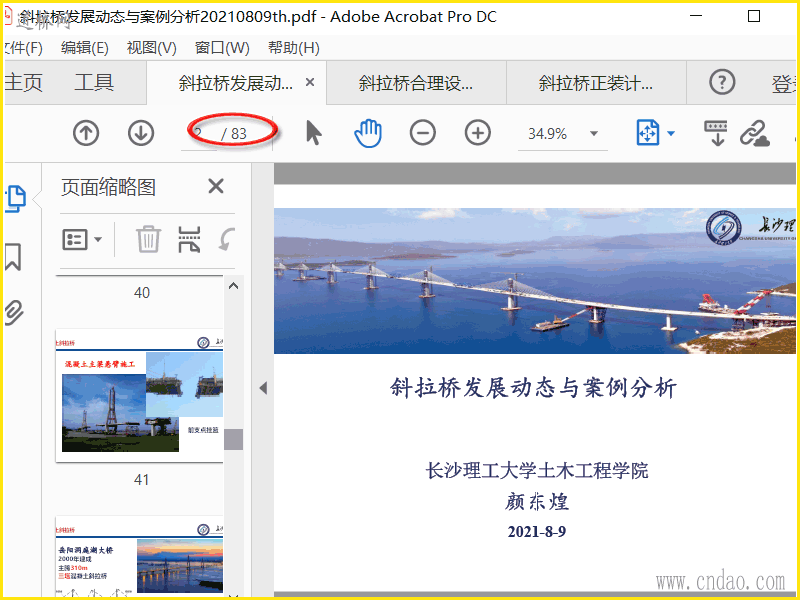Click the insert page break icon

(x=189, y=239)
